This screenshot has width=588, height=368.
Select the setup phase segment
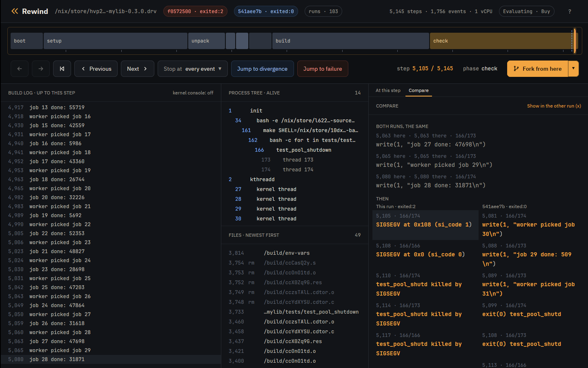[115, 41]
